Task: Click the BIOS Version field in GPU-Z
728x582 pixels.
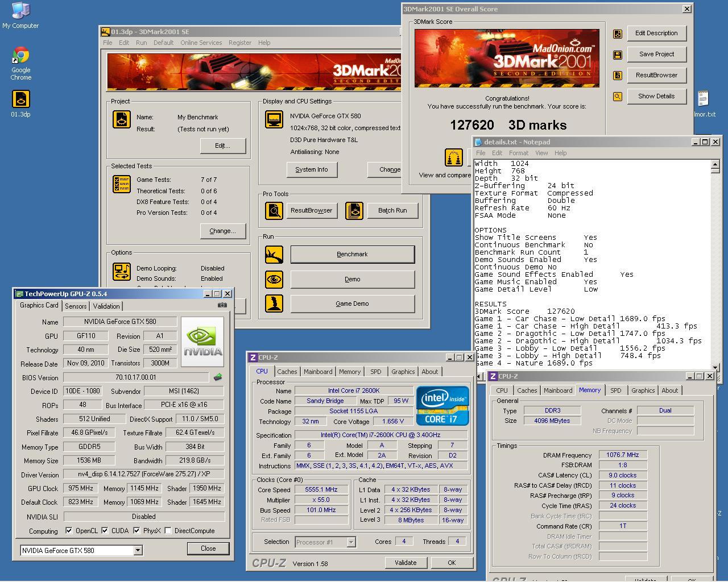Action: [136, 377]
